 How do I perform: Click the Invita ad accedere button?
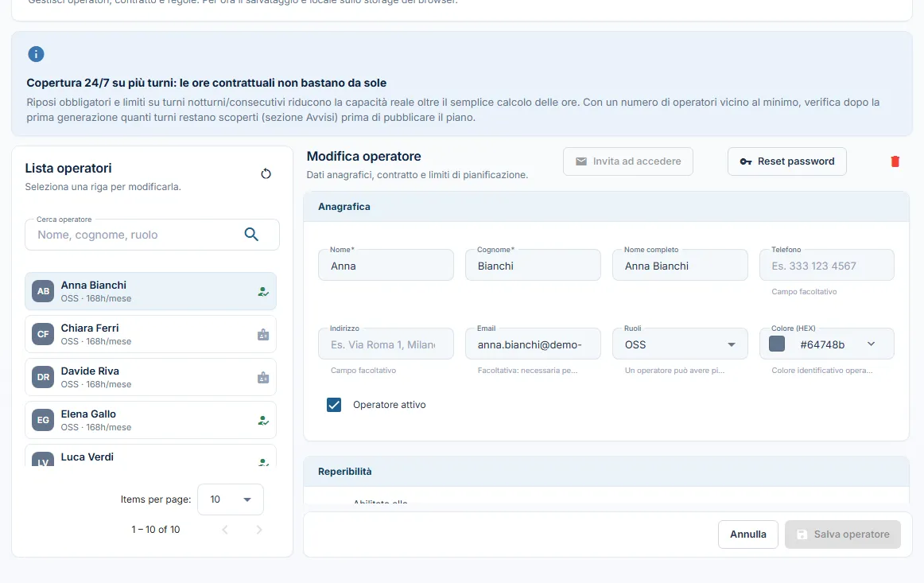point(628,161)
